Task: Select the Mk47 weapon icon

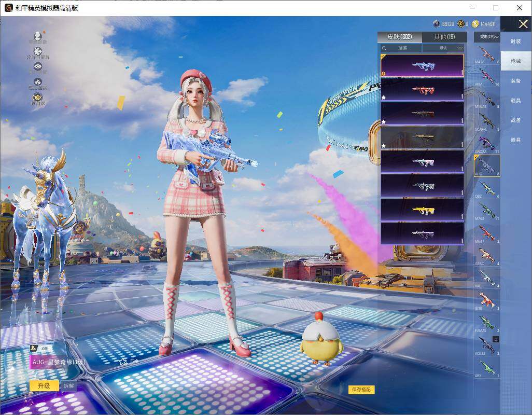Action: pos(487,233)
